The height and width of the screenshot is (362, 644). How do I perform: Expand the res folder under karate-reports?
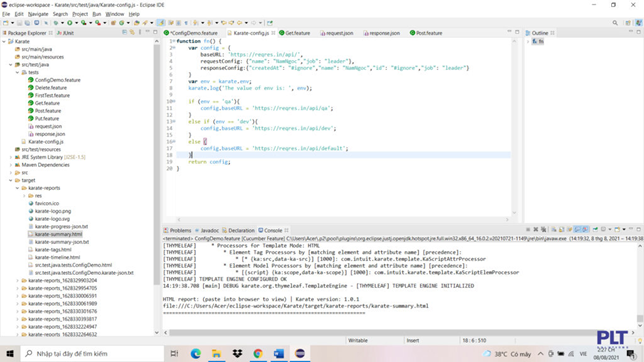pos(24,196)
